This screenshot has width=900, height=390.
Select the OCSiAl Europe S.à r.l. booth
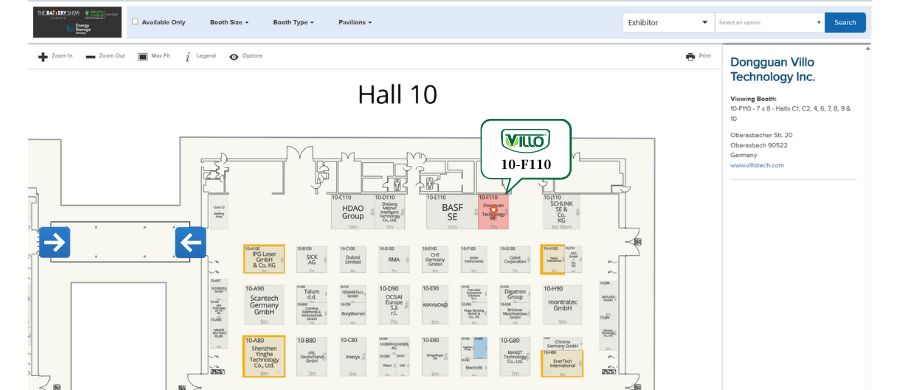394,305
